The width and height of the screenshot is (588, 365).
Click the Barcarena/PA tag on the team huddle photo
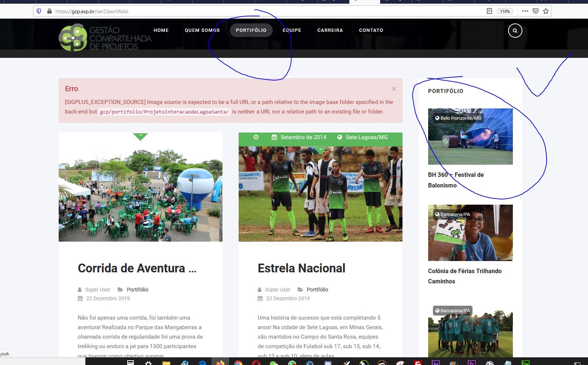[452, 311]
